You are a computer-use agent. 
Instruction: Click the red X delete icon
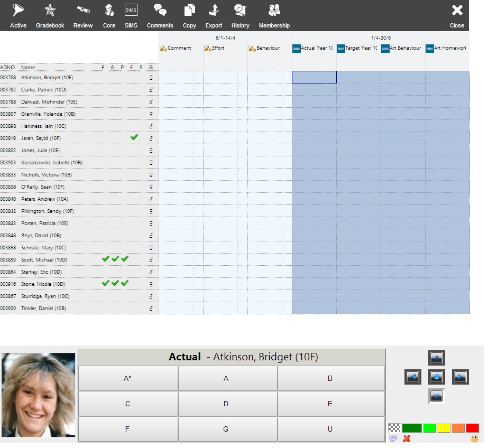tap(407, 438)
